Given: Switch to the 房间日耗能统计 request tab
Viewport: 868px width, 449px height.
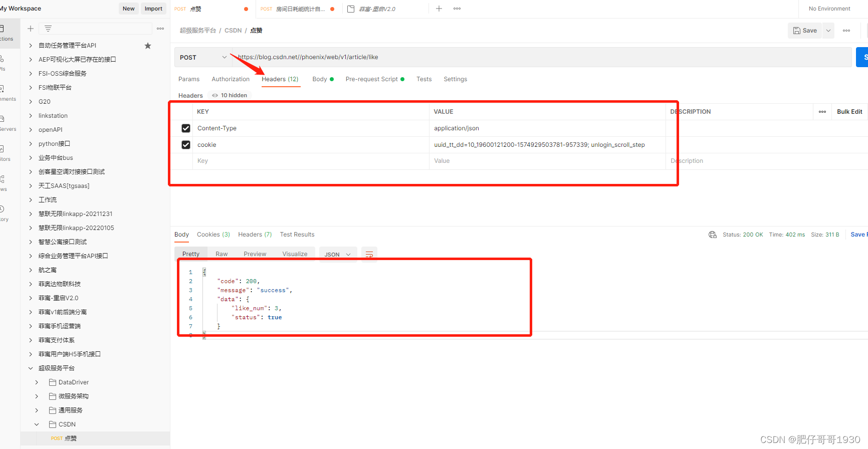Looking at the screenshot, I should tap(299, 9).
